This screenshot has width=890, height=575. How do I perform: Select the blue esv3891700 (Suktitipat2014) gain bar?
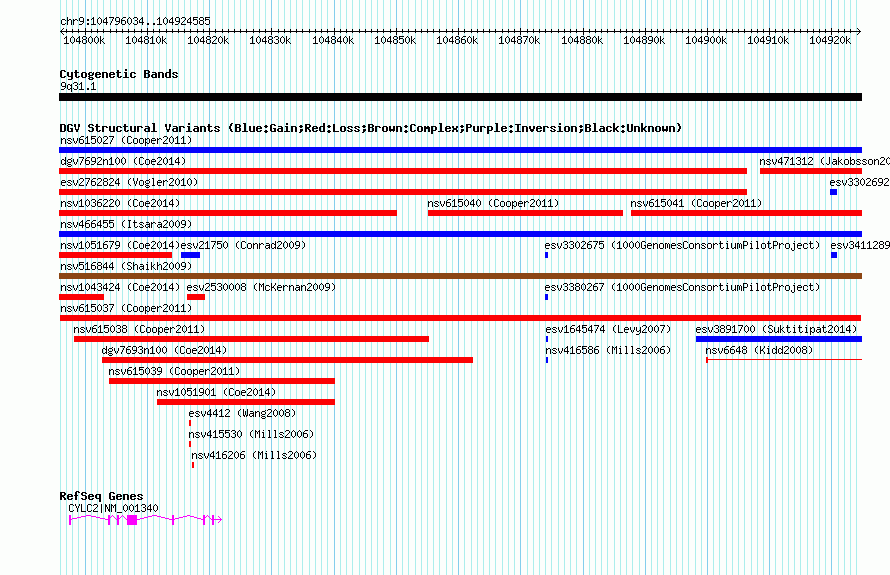click(x=779, y=339)
